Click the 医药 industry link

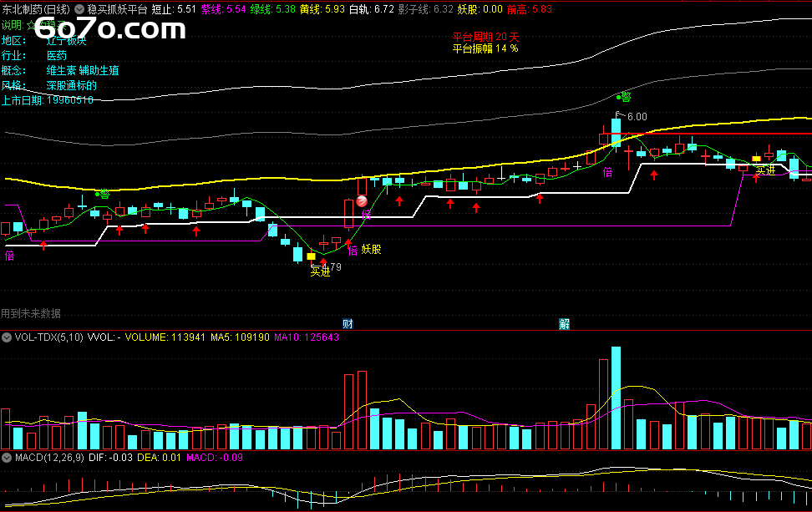(x=57, y=55)
